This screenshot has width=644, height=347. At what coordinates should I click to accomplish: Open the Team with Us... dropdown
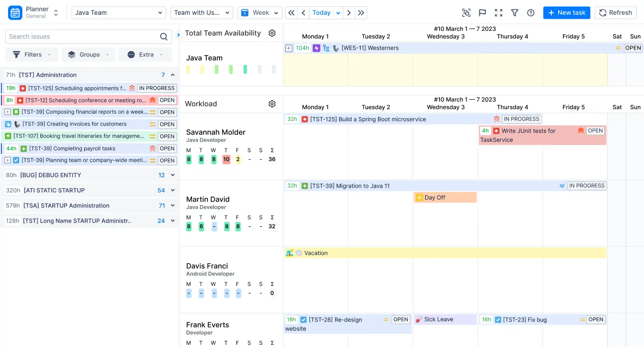tap(202, 13)
